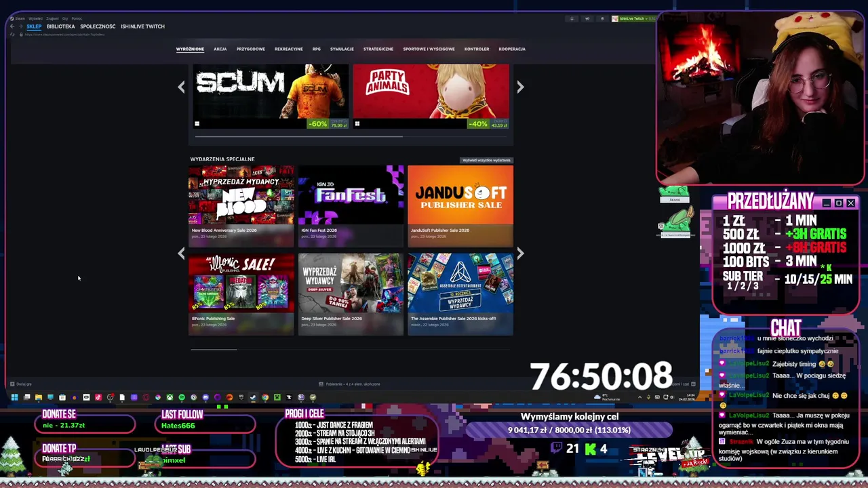Screen dimensions: 868x488
Task: Select the PRZYGODOWE category tab
Action: pyautogui.click(x=251, y=49)
